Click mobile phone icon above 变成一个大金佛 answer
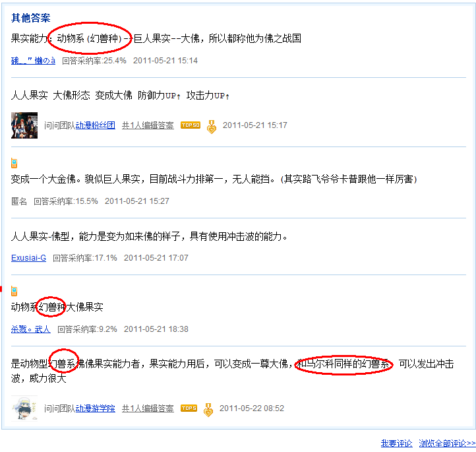This screenshot has height=452, width=476. 15,163
